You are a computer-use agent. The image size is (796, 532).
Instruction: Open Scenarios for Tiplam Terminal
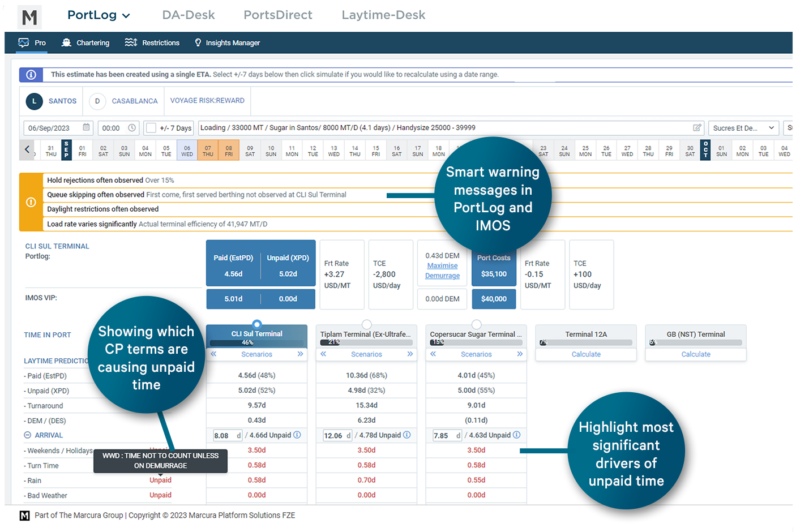[366, 354]
